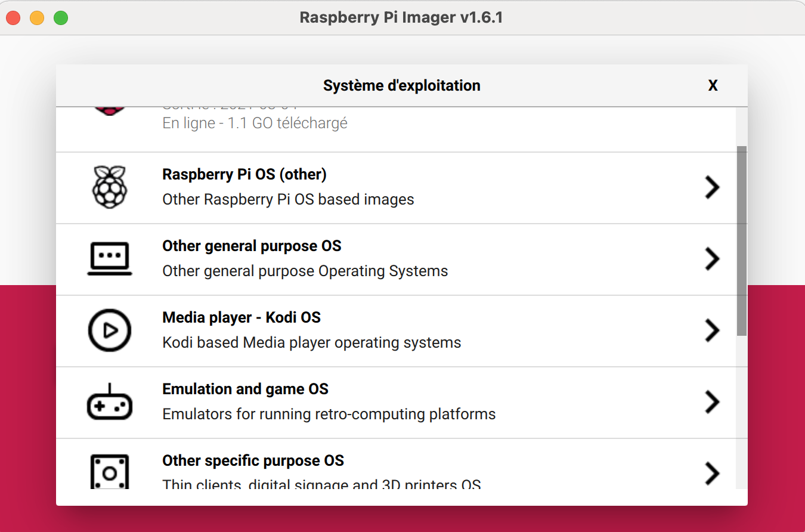Expand Other general purpose OS chevron

(x=712, y=259)
